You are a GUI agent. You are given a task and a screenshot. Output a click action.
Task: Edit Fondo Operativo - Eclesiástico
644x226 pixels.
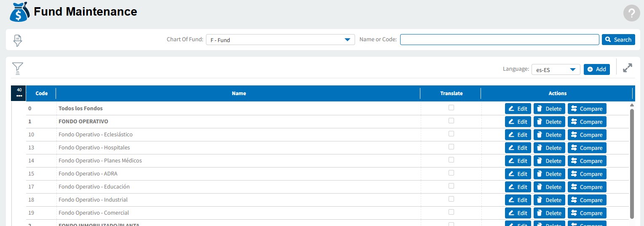click(518, 135)
